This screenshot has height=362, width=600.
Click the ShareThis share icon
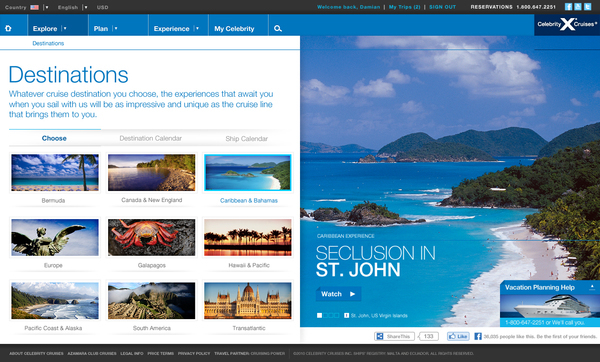[x=380, y=336]
